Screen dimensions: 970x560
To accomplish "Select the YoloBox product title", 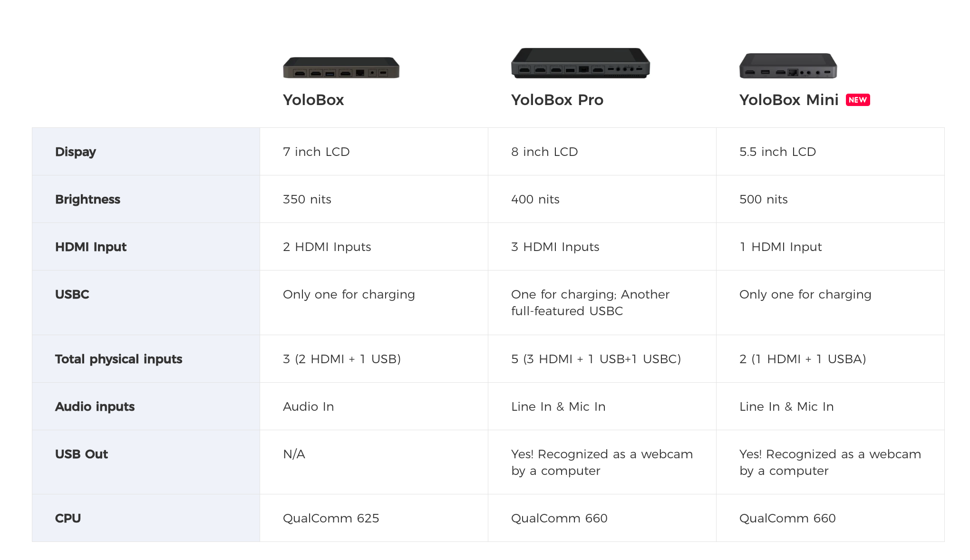I will (x=313, y=100).
